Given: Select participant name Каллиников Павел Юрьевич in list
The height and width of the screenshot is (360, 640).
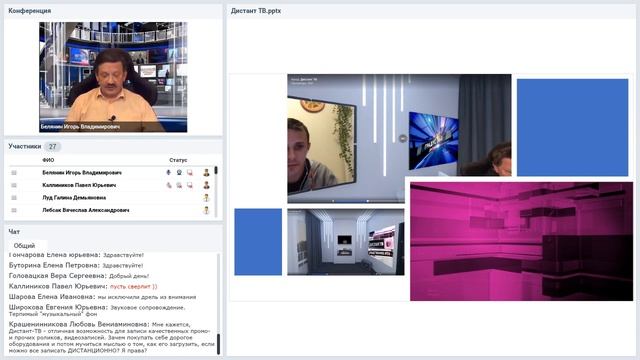Looking at the screenshot, I should (79, 185).
